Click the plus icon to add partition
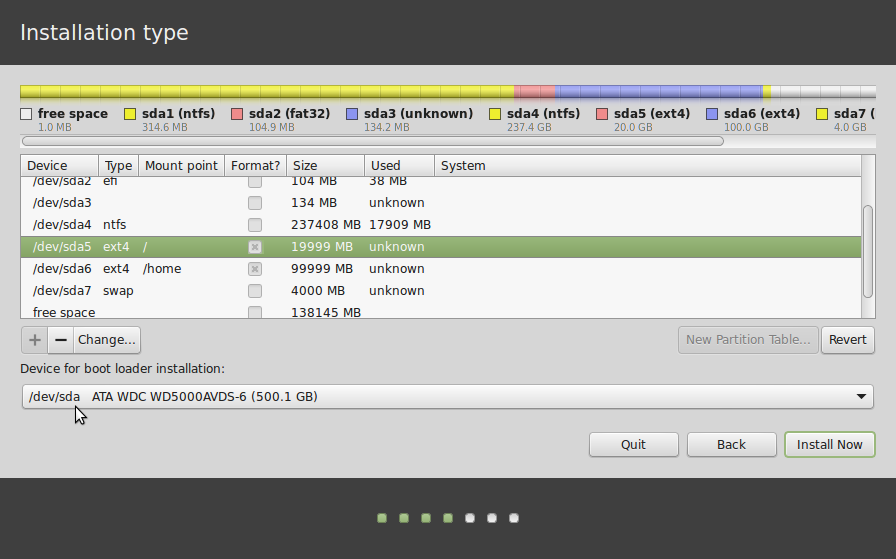This screenshot has height=559, width=896. [35, 340]
